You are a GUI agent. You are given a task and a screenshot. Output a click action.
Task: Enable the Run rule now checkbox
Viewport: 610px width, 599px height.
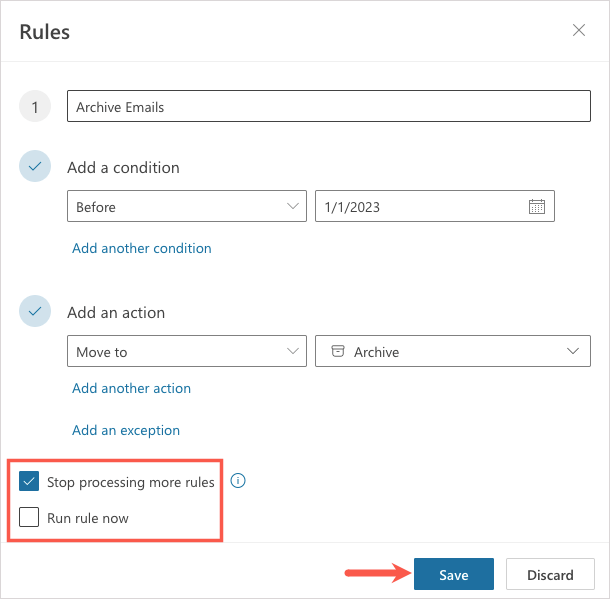pos(30,518)
